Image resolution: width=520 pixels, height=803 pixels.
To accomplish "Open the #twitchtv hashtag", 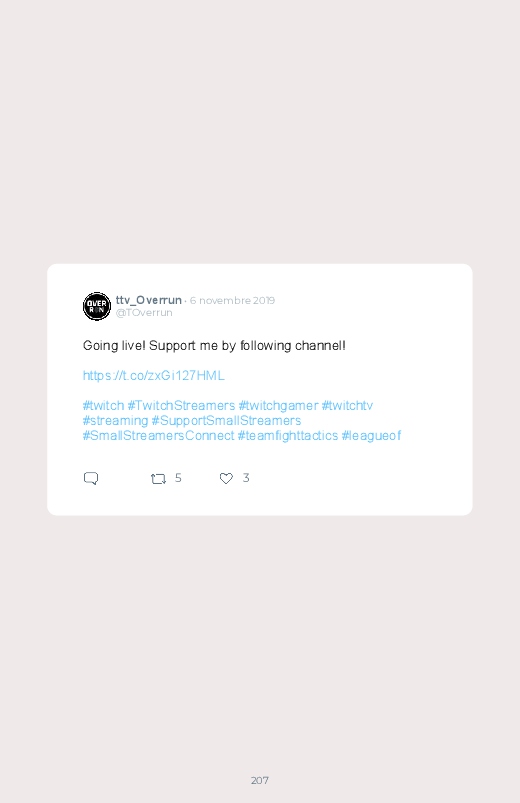I will [x=347, y=406].
